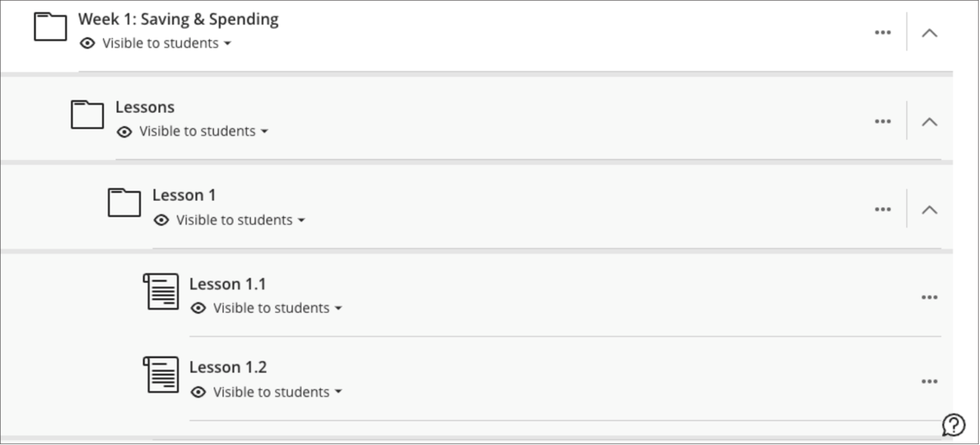Image resolution: width=980 pixels, height=445 pixels.
Task: Open Lesson 1.1 by clicking its title
Action: click(x=227, y=284)
